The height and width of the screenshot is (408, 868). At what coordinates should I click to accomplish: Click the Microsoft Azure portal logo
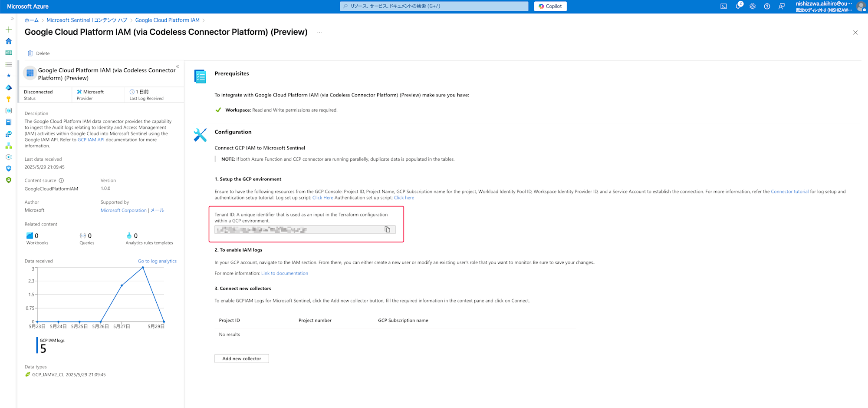[x=28, y=7]
